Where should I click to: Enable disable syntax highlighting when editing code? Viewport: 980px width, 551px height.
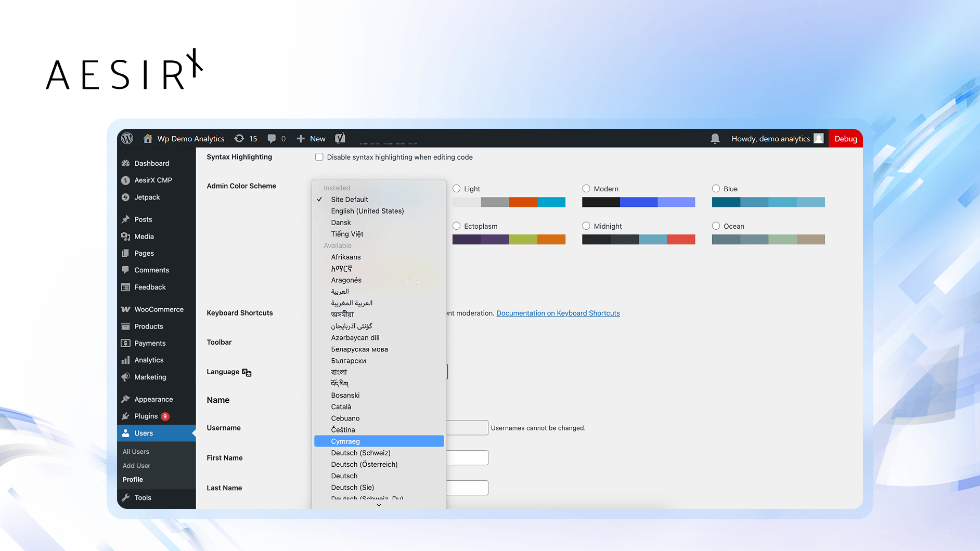tap(319, 156)
